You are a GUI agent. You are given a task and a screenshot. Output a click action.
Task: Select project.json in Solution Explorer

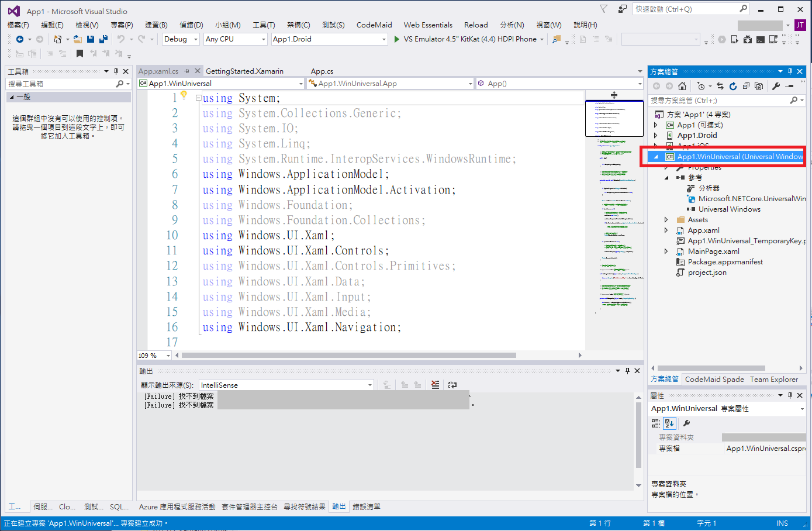tap(707, 273)
